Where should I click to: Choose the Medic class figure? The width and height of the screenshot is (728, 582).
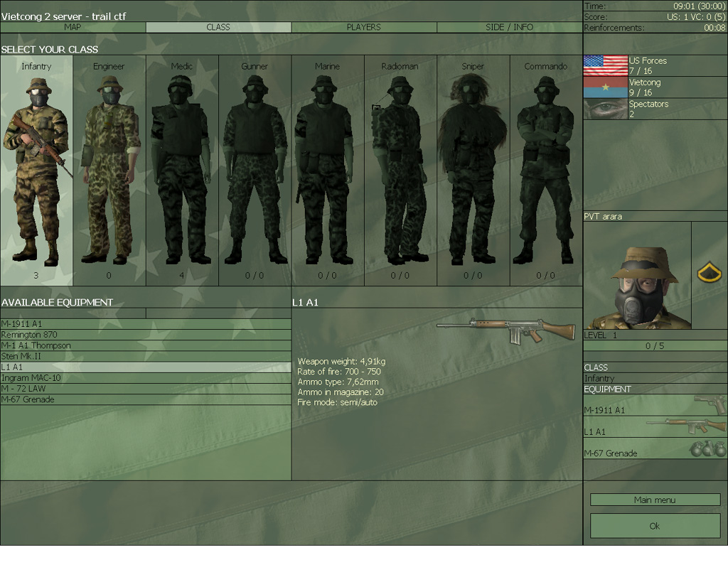click(x=182, y=171)
